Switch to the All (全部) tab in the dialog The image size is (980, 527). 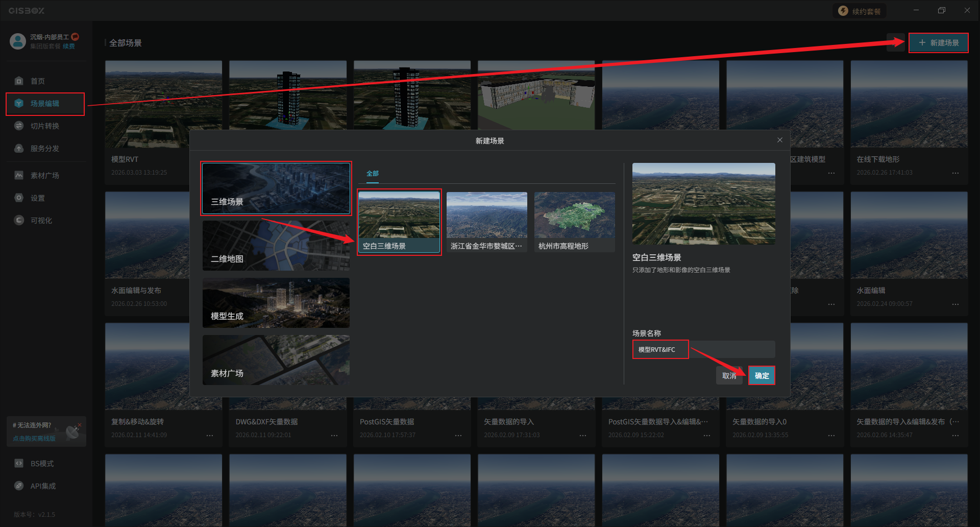coord(373,174)
